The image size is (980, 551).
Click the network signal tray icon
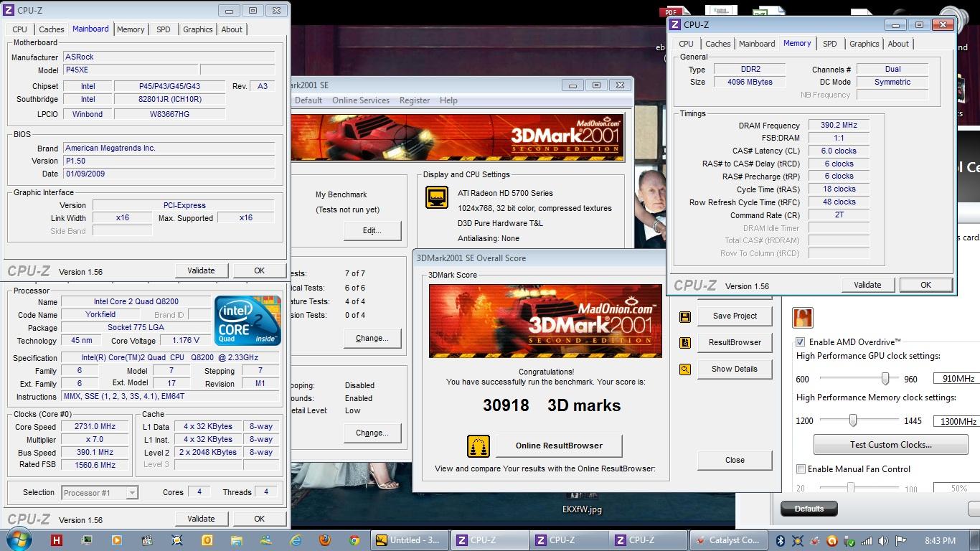[867, 541]
